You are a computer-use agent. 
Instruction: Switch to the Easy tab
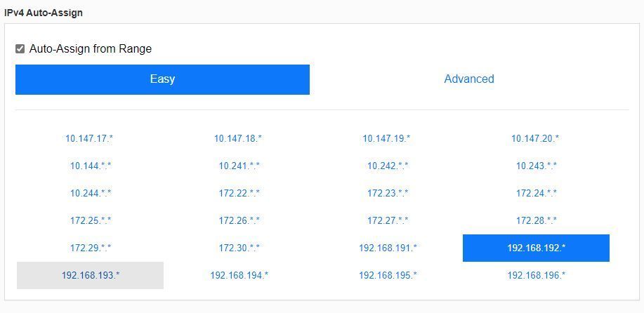point(162,79)
